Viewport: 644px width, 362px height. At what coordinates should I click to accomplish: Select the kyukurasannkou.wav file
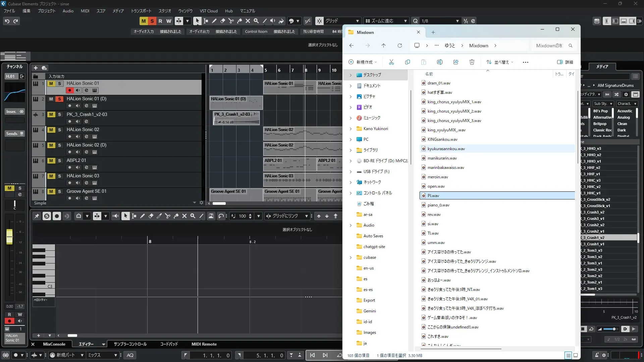click(x=446, y=148)
